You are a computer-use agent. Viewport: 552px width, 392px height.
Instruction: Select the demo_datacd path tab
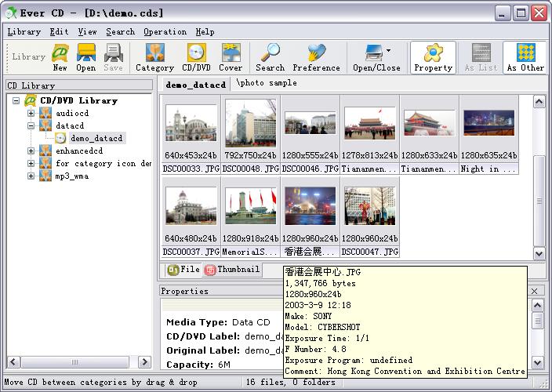tap(196, 85)
